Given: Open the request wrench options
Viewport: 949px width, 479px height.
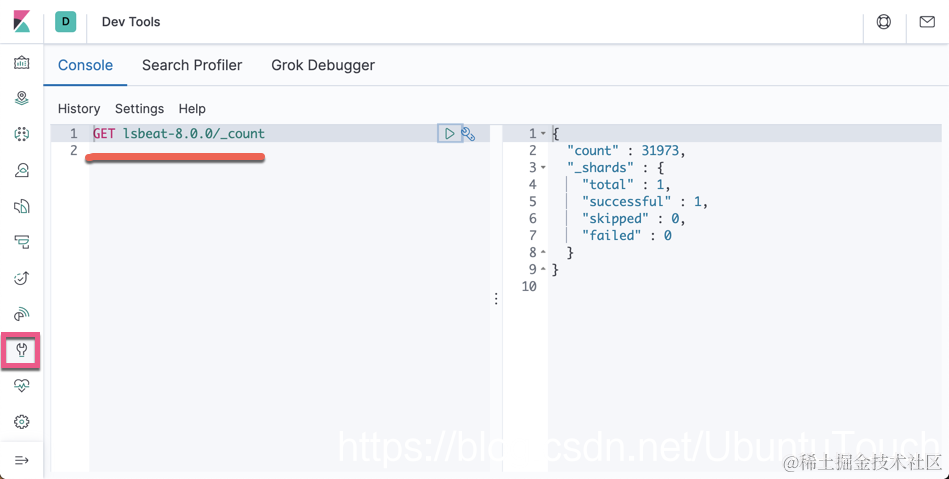Looking at the screenshot, I should [468, 134].
